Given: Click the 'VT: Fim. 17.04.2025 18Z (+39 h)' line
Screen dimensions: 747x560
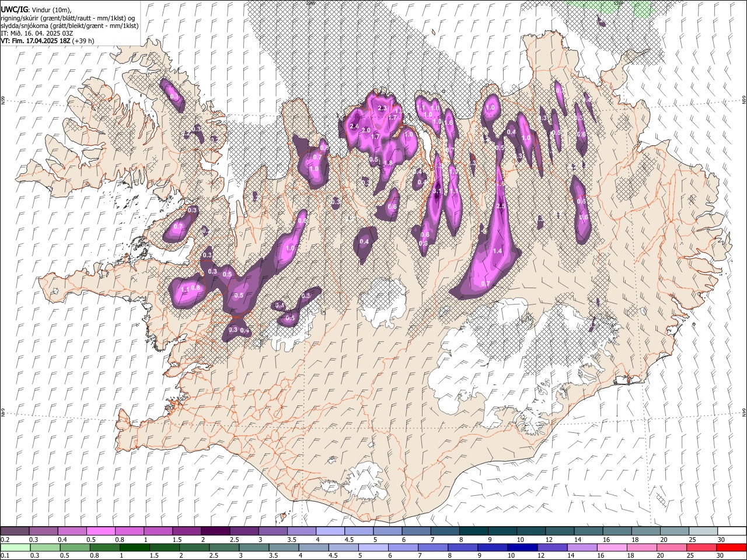Looking at the screenshot, I should point(48,41).
